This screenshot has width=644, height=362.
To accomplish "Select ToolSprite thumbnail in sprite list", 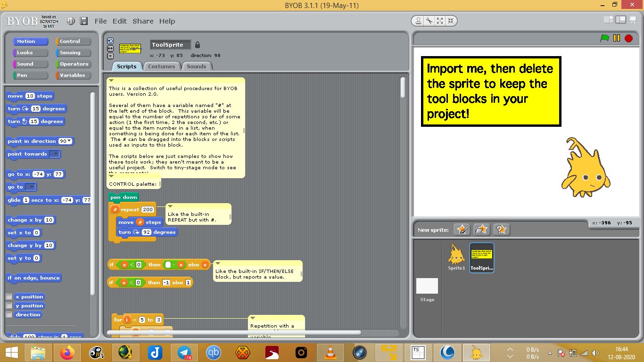I will tap(482, 257).
